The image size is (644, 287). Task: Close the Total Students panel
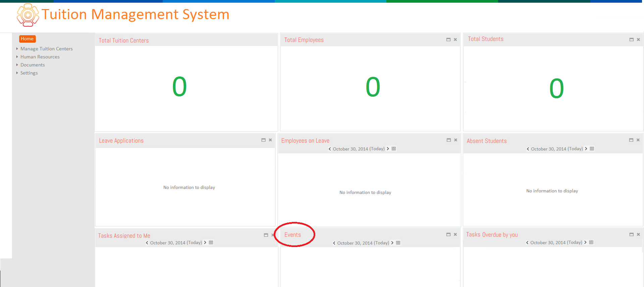point(638,40)
